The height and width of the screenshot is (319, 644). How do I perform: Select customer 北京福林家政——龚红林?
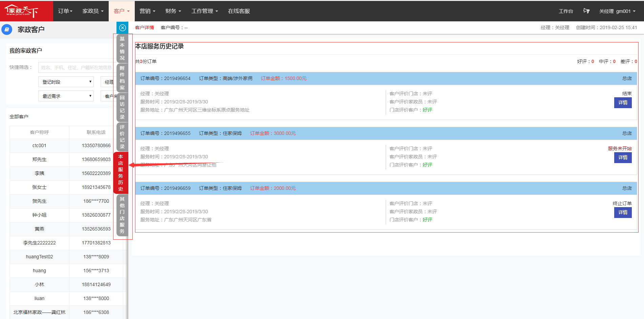(39, 312)
